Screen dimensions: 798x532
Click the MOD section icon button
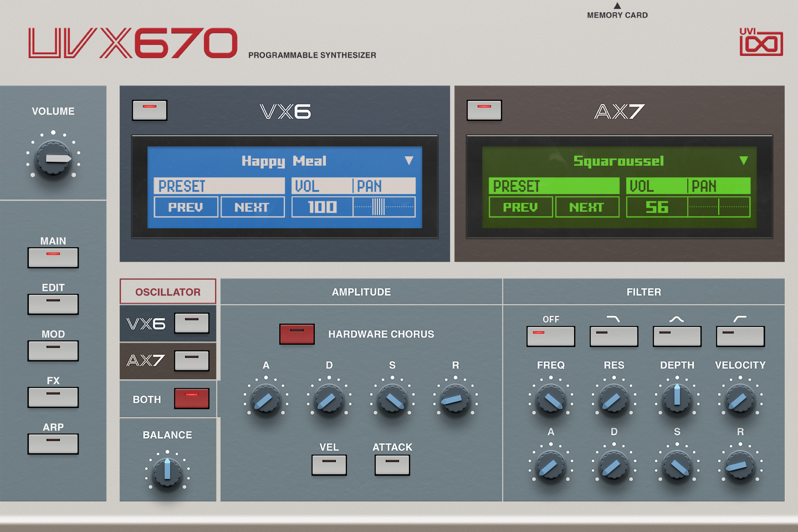(53, 351)
